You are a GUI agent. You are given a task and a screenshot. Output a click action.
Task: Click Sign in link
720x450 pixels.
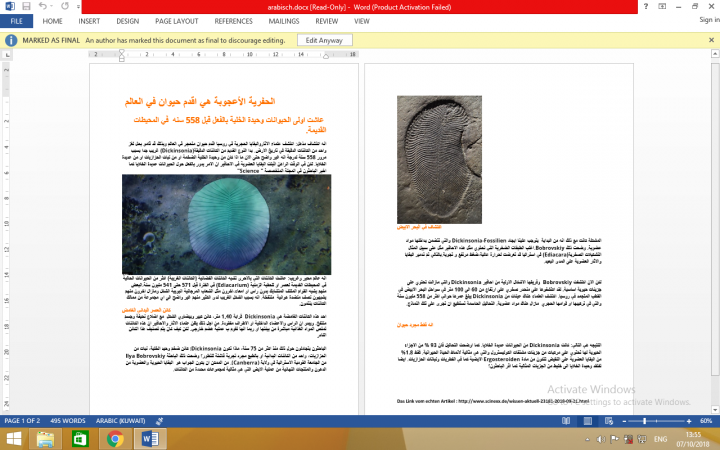(x=709, y=20)
